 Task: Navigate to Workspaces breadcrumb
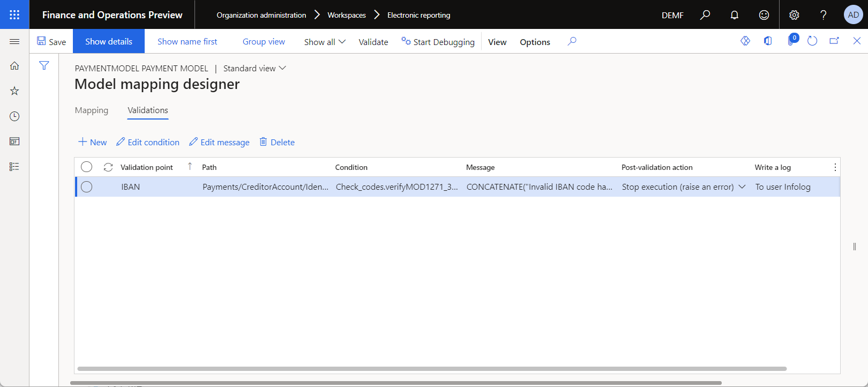pos(347,15)
